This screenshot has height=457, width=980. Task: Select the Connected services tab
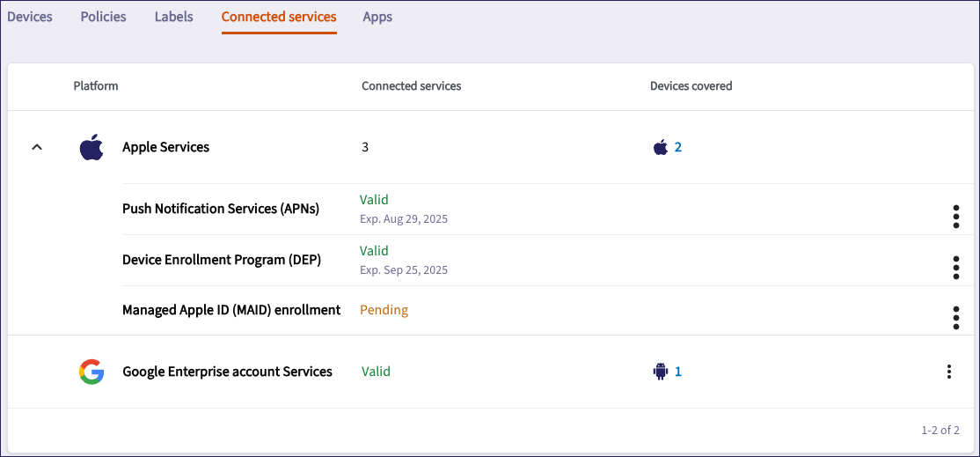(x=279, y=17)
